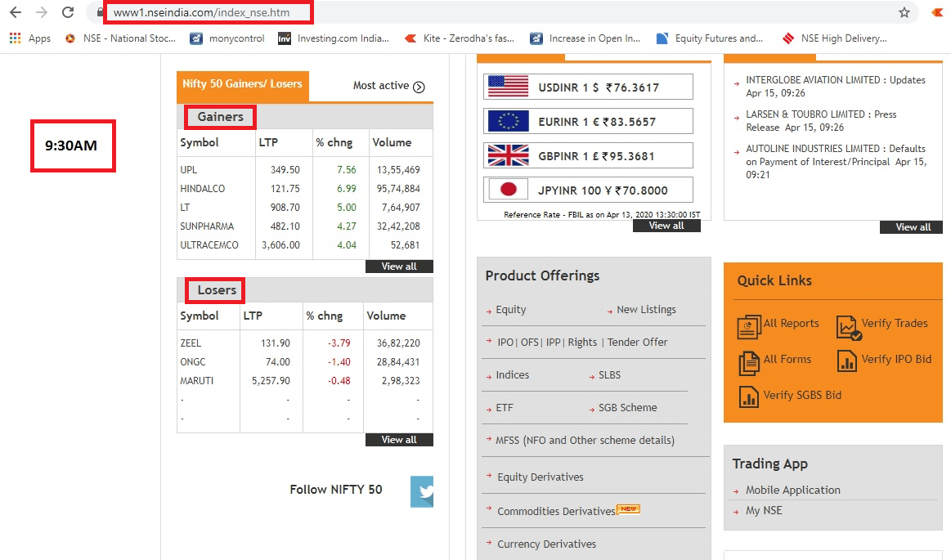Image resolution: width=951 pixels, height=560 pixels.
Task: Click the SUNPHARMA symbol in Gainers
Action: pyautogui.click(x=207, y=226)
